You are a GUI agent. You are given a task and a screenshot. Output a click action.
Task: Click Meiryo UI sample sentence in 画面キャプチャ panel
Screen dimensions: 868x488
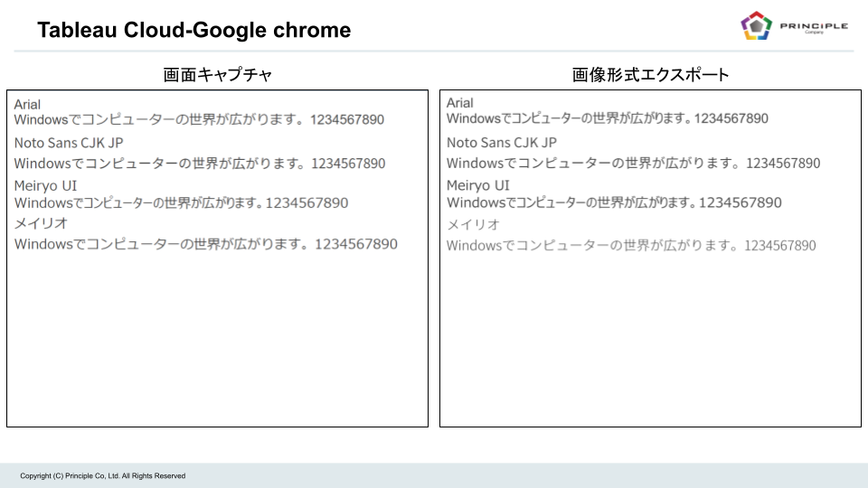(181, 203)
